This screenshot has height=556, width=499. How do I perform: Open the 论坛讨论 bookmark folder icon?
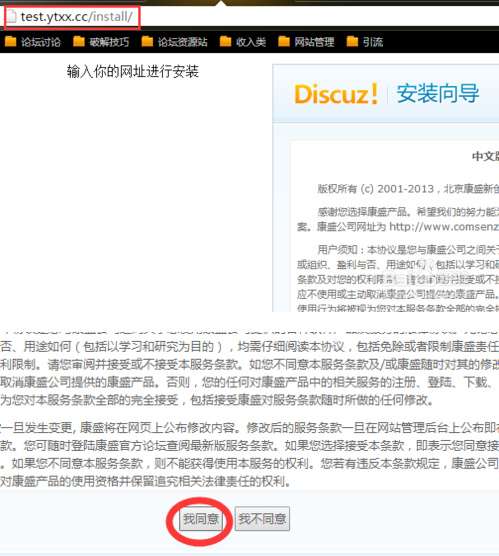click(10, 42)
